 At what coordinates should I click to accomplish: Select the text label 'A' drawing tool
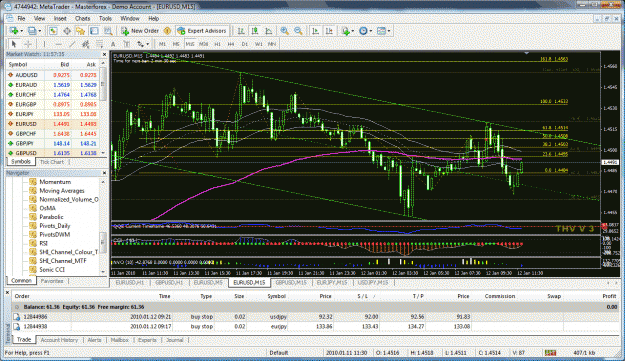click(113, 44)
